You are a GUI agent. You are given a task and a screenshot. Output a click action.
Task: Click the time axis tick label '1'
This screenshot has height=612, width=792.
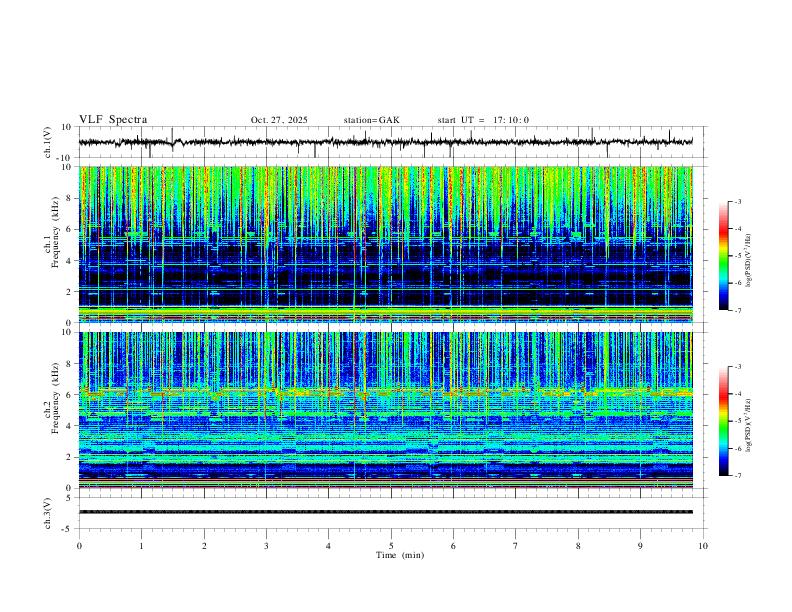coord(141,546)
